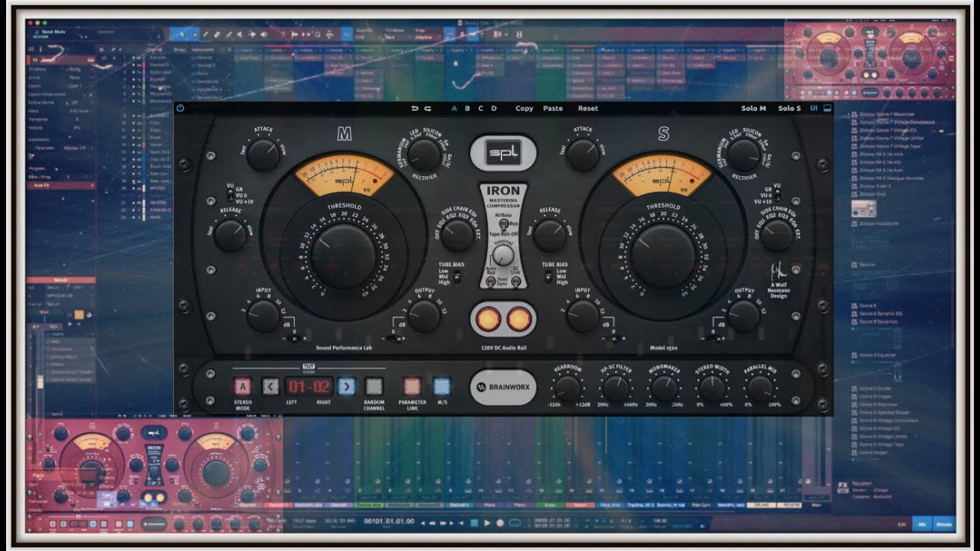Image resolution: width=980 pixels, height=551 pixels.
Task: Click the S channel Side Chain EQ knob
Action: 776,236
